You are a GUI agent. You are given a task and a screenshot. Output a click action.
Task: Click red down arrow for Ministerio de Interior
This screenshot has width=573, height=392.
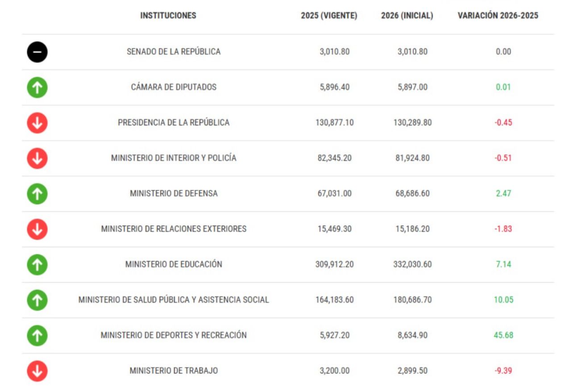click(37, 158)
